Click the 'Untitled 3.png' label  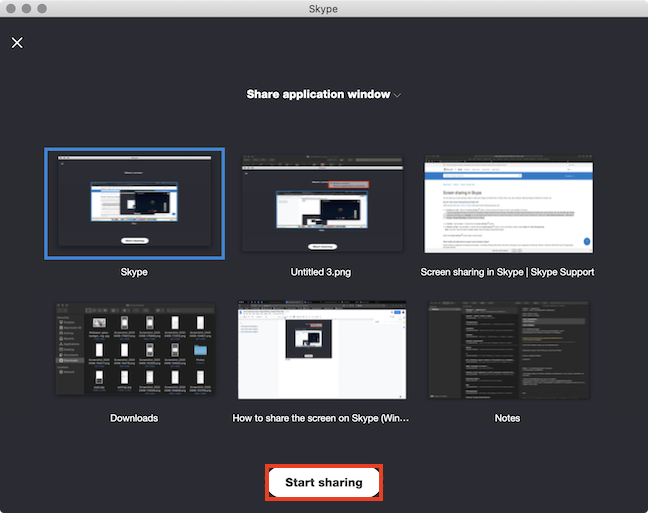(321, 272)
